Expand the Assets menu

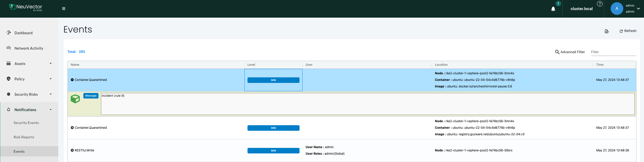pos(29,63)
